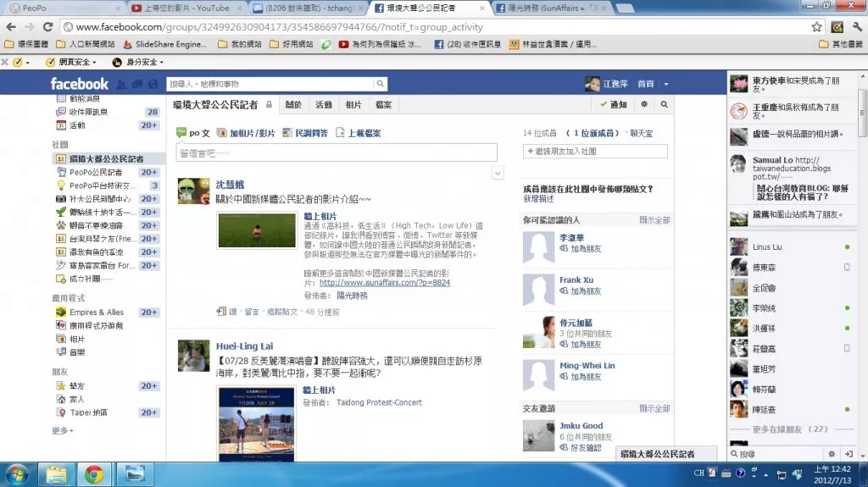This screenshot has width=868, height=487.
Task: Choose 民調問答 option
Action: pos(305,133)
